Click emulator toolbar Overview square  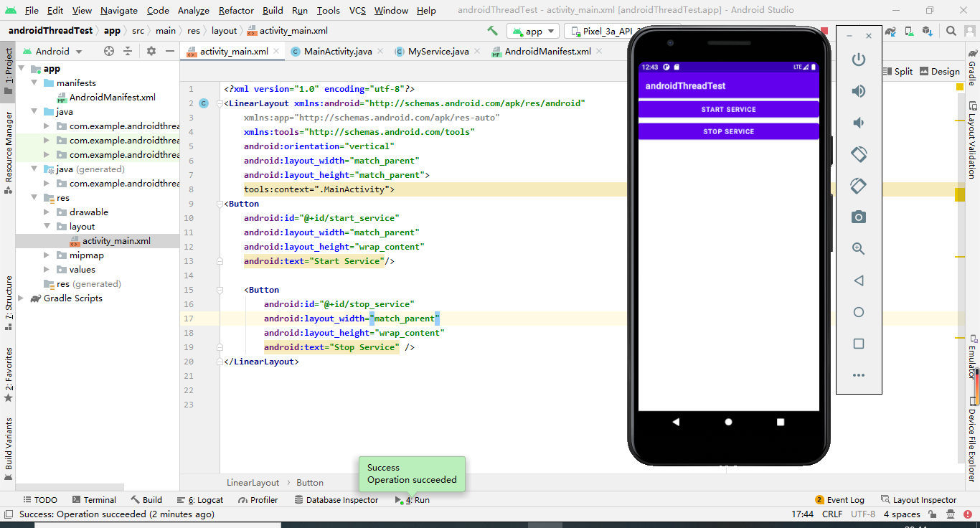coord(859,344)
